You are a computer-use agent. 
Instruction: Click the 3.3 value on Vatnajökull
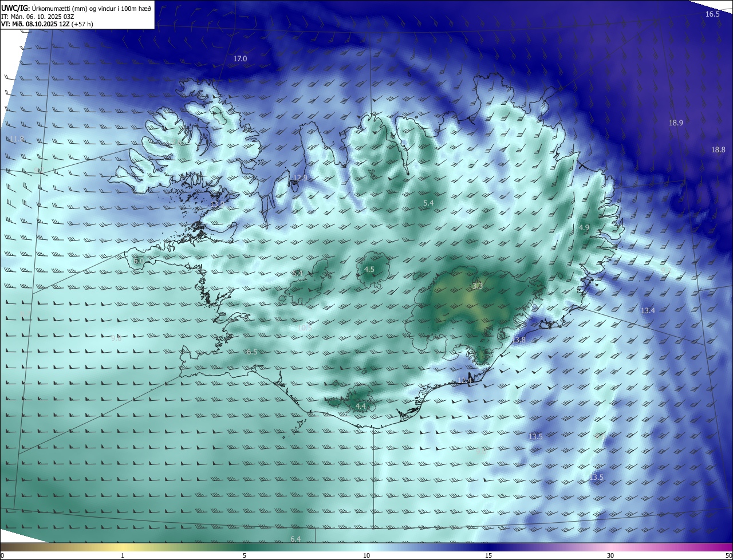[x=478, y=286]
